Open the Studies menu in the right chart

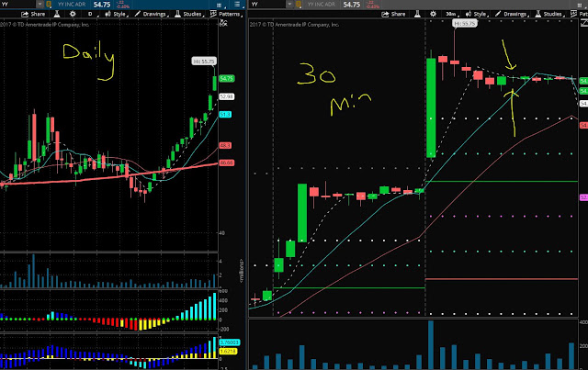click(x=549, y=15)
